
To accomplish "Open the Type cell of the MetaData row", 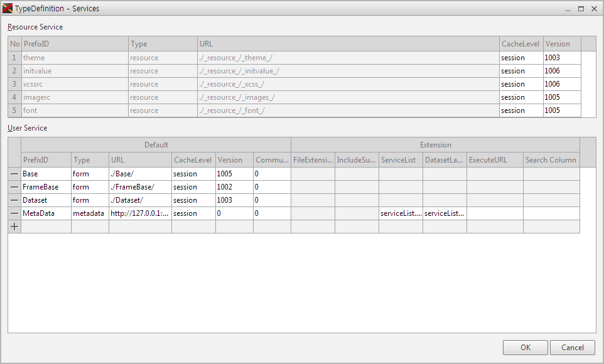I will 90,213.
